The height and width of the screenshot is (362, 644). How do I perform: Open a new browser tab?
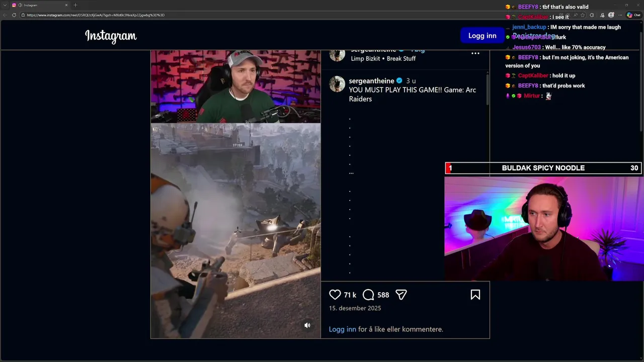[75, 5]
